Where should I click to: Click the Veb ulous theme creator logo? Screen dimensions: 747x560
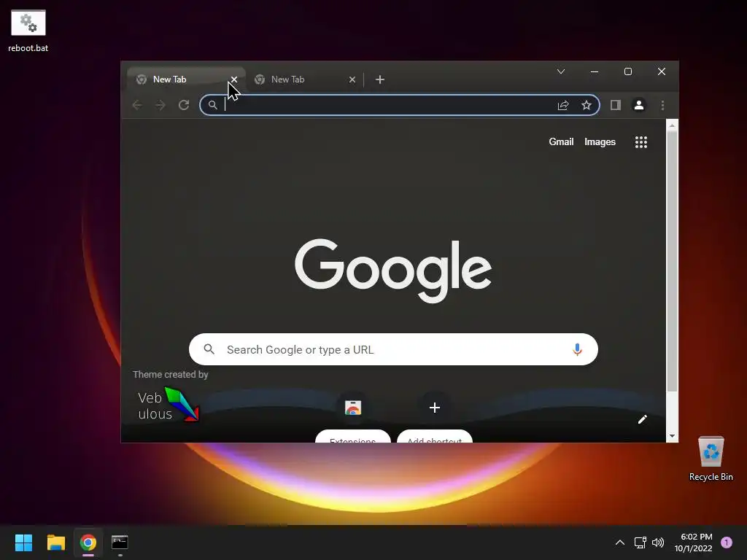click(167, 405)
